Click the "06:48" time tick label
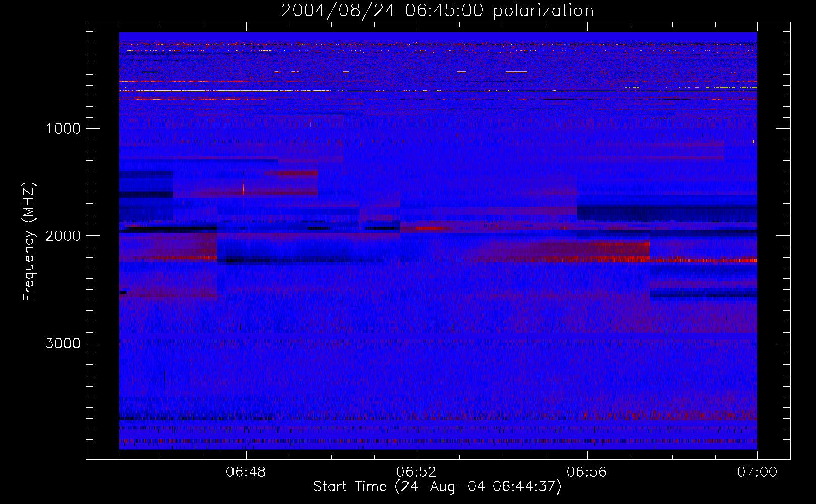816x504 pixels. point(246,472)
